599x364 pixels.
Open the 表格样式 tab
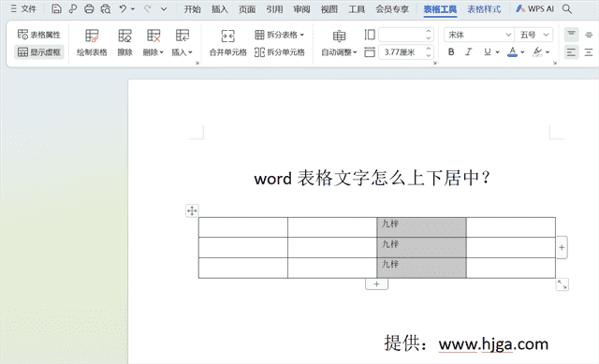click(484, 9)
